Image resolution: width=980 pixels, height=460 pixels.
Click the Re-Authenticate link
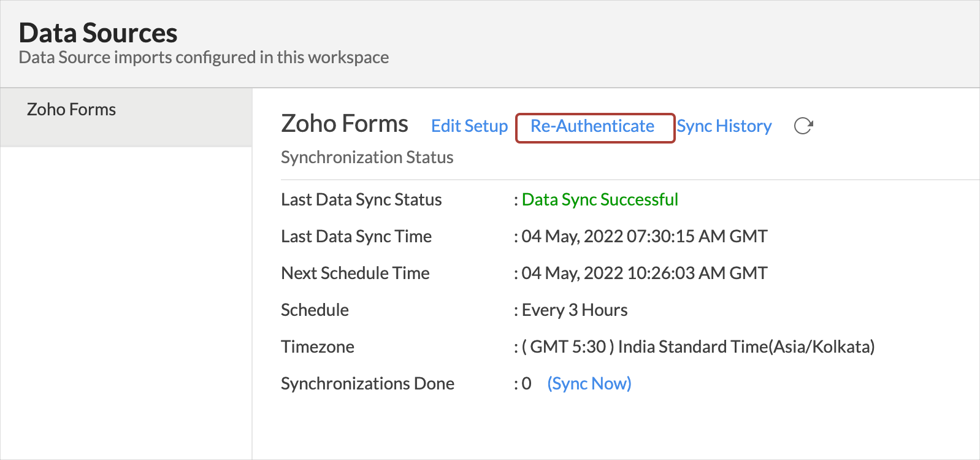592,126
